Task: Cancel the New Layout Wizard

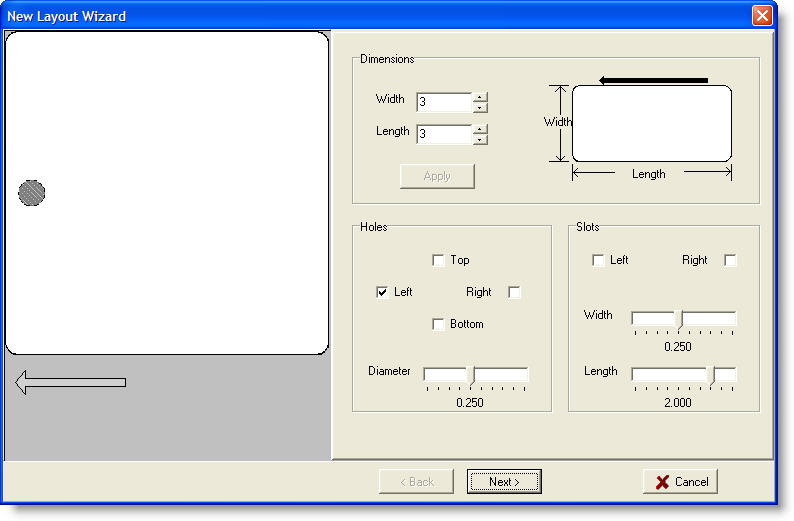Action: [x=680, y=482]
